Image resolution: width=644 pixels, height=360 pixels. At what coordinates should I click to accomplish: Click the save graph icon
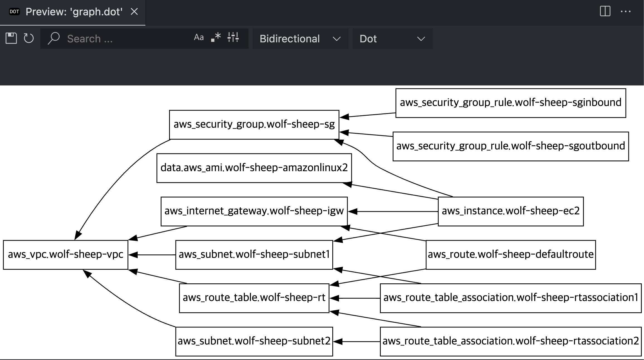(x=11, y=38)
